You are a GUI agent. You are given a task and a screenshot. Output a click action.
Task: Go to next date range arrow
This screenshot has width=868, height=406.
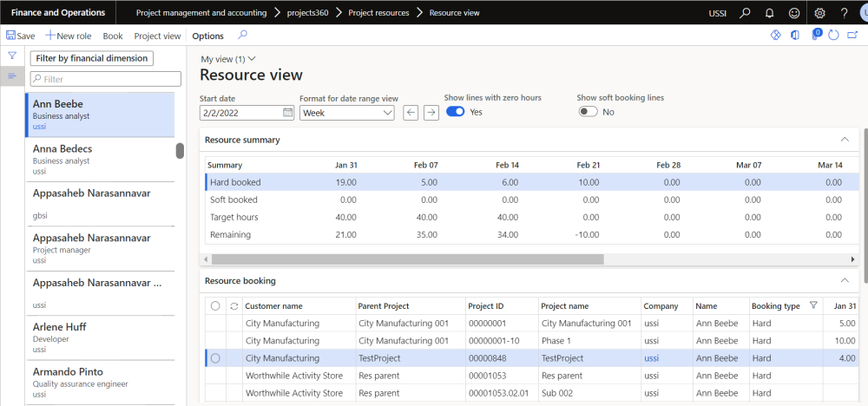coord(431,113)
